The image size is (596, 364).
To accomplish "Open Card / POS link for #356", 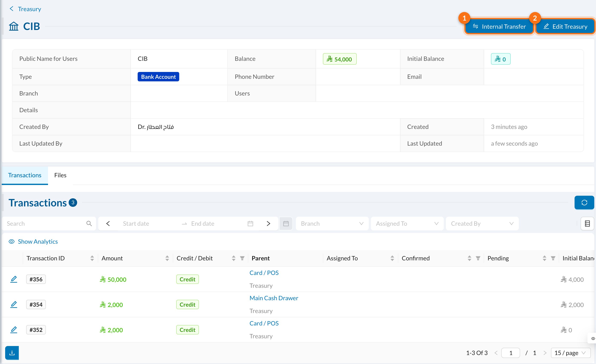I will (x=264, y=273).
